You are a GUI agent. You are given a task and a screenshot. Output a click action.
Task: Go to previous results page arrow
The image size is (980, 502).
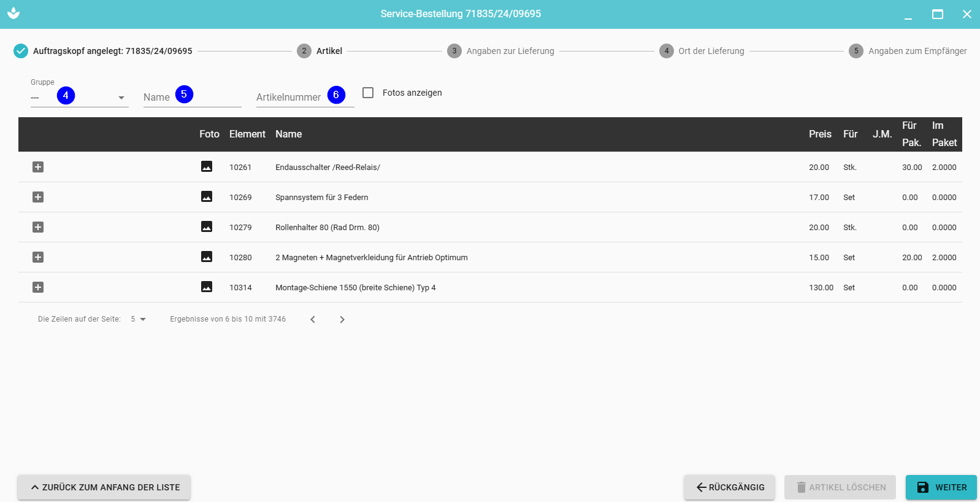tap(313, 319)
